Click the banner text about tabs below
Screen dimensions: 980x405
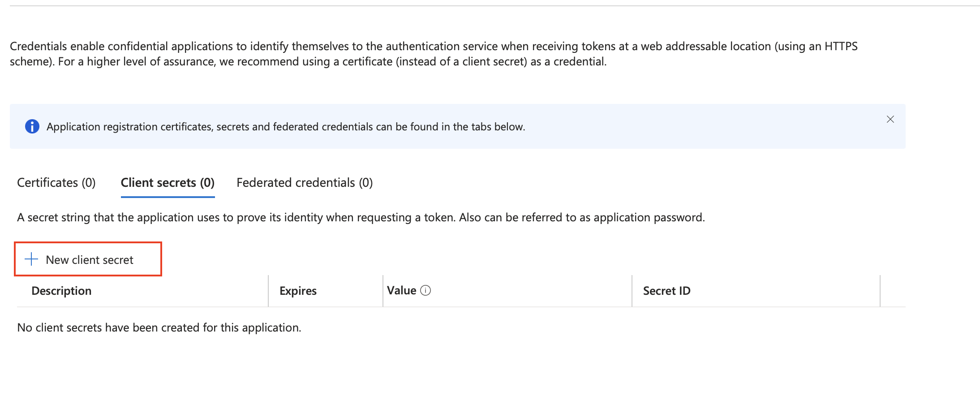click(286, 127)
